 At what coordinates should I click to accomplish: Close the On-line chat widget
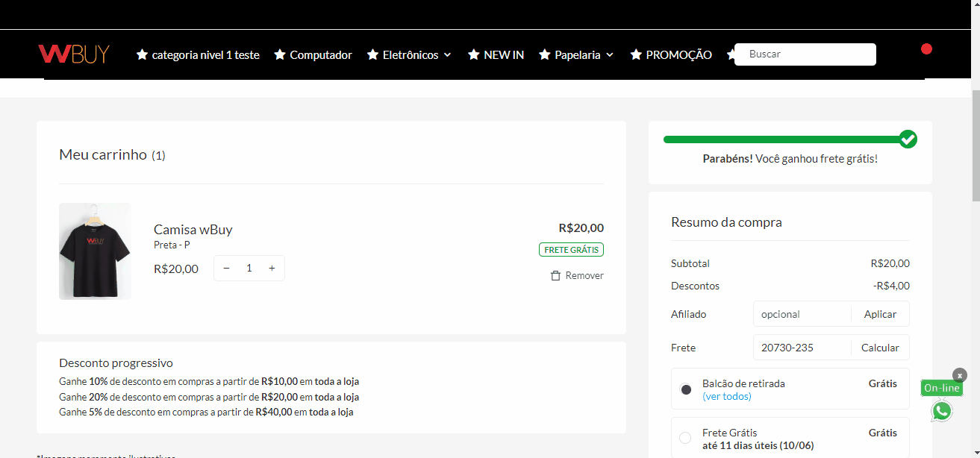tap(960, 375)
